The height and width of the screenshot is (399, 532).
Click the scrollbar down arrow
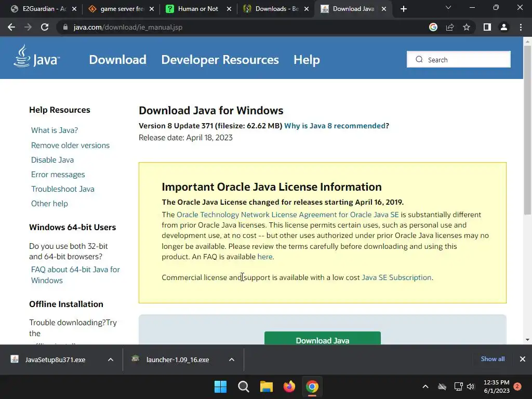click(527, 340)
